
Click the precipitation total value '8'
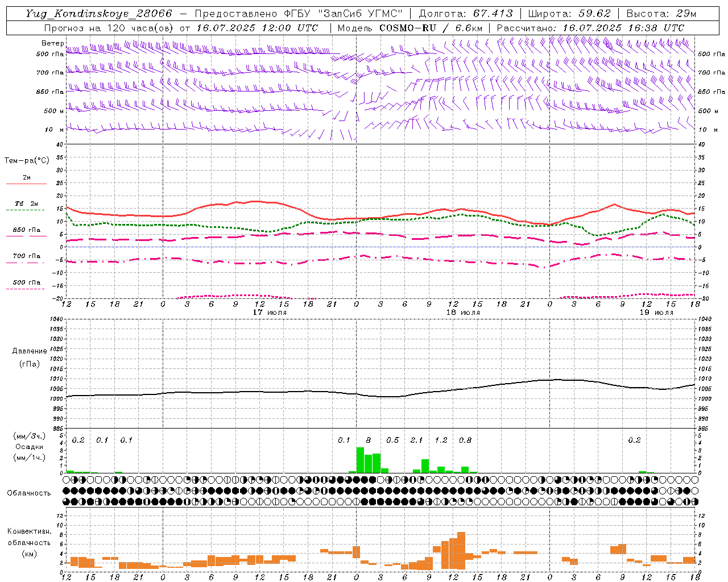click(x=369, y=440)
